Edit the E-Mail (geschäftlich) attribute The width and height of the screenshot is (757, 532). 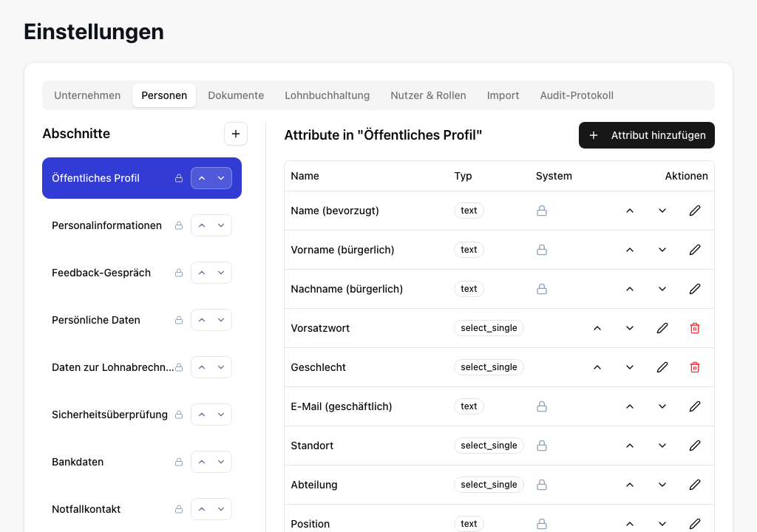(x=695, y=406)
